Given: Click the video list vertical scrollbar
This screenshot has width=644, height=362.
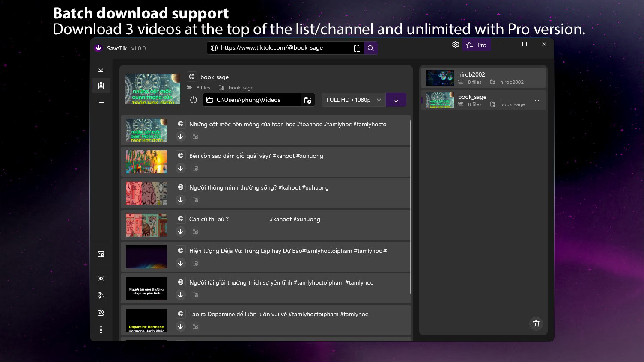Looking at the screenshot, I should coord(410,207).
